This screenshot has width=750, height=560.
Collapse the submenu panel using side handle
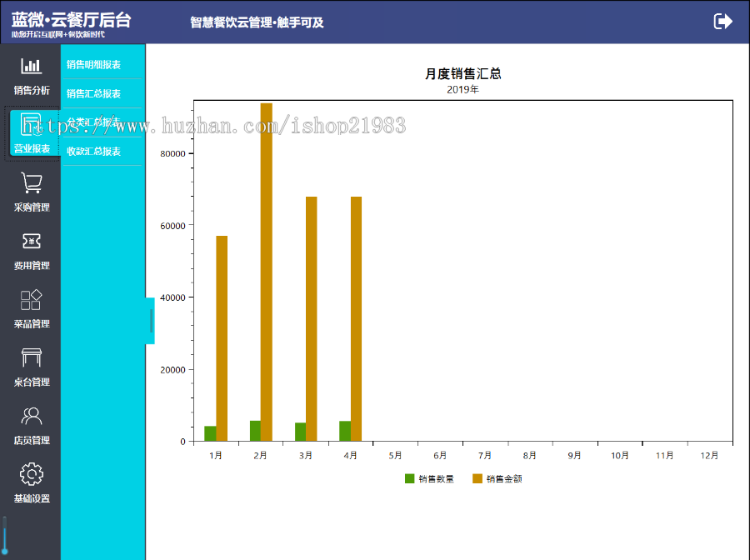coord(151,321)
